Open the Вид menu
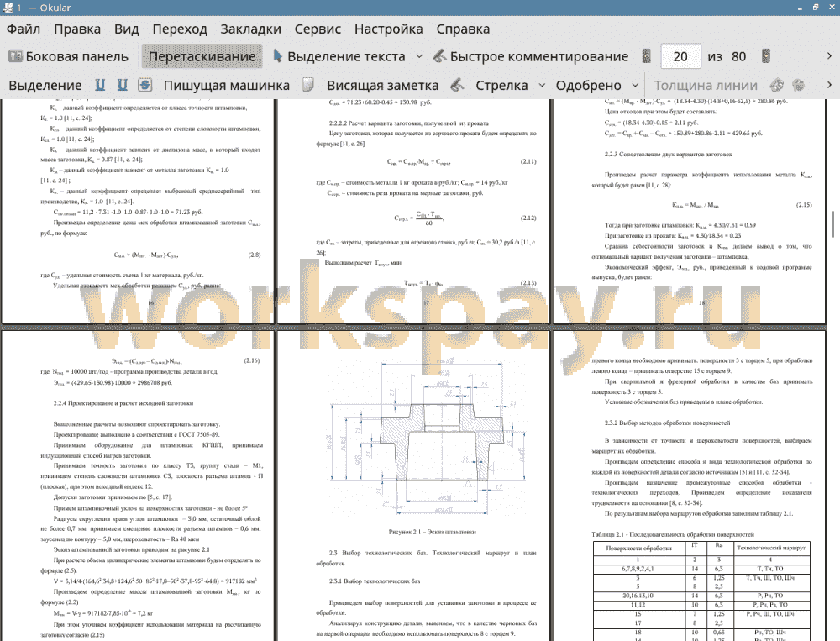 click(127, 29)
